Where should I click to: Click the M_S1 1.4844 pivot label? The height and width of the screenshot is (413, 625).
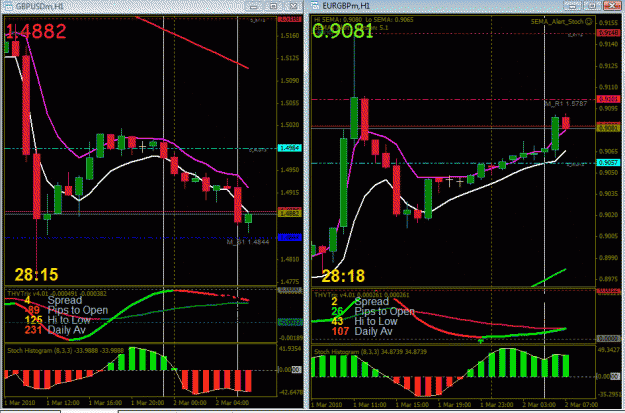click(248, 242)
